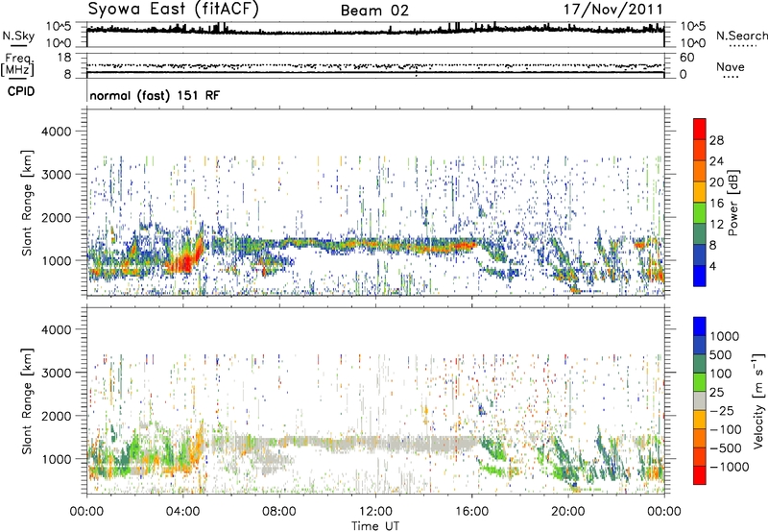
Task: Click the "Power [dB]" color bar title
Action: coord(732,203)
